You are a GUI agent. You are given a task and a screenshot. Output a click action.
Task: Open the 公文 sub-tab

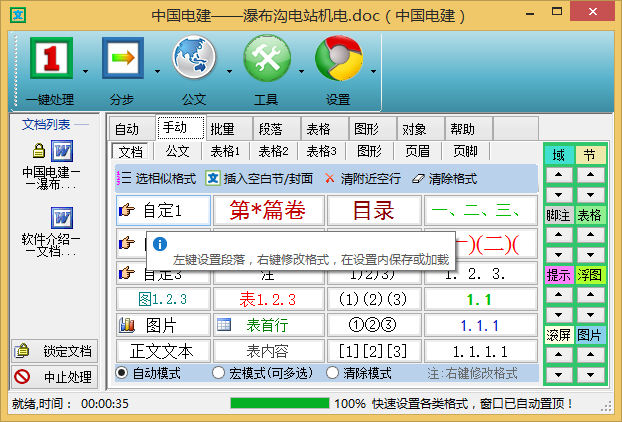click(177, 151)
